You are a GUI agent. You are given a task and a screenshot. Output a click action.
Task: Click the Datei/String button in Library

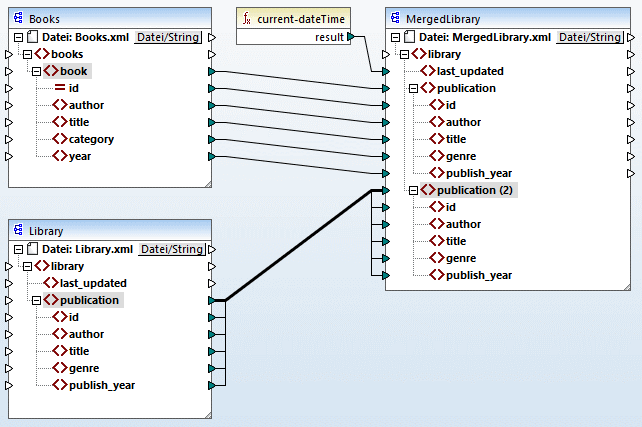(171, 249)
